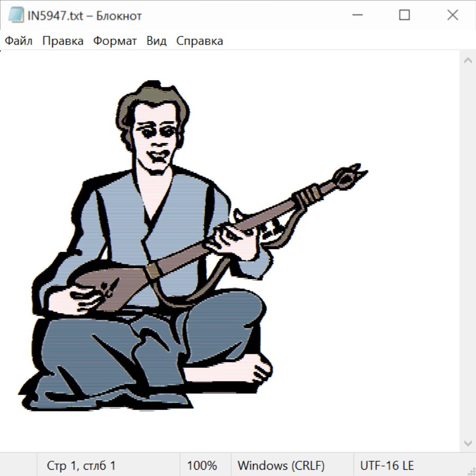Click the UTF-16 LE encoding indicator
The height and width of the screenshot is (476, 476).
coord(387,466)
